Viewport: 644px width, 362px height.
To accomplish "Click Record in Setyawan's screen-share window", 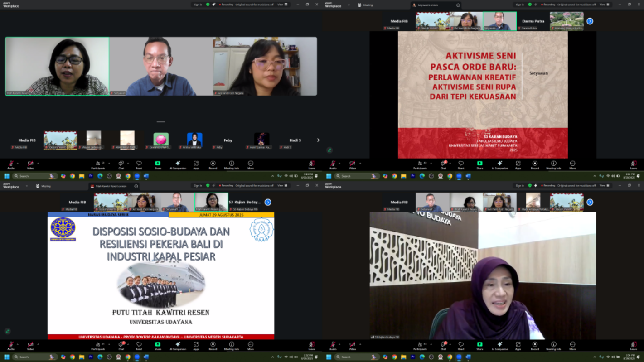I will pyautogui.click(x=535, y=165).
